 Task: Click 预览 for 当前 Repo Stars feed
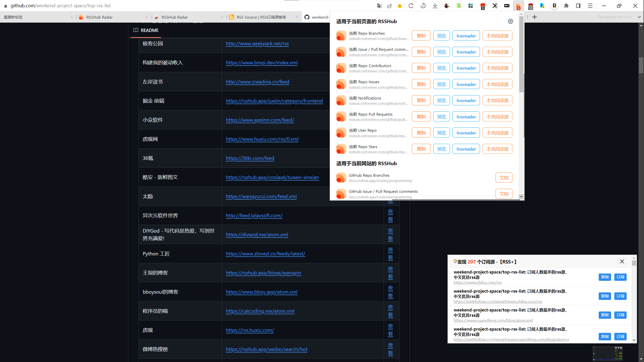pyautogui.click(x=441, y=149)
